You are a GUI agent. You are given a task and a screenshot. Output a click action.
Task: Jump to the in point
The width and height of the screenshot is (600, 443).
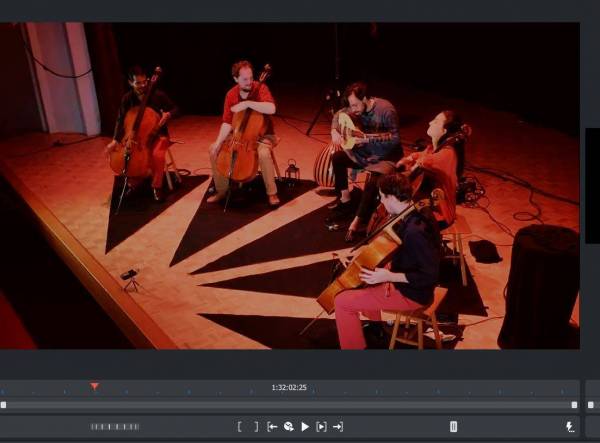tap(272, 427)
